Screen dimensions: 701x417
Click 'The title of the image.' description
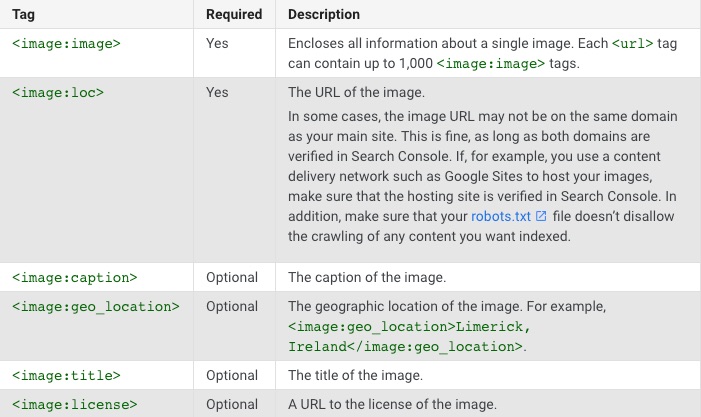355,375
